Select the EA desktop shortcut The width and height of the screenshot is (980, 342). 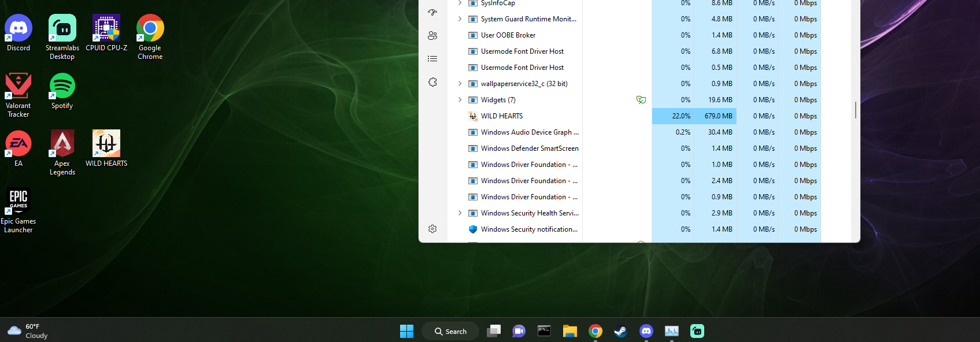[19, 149]
